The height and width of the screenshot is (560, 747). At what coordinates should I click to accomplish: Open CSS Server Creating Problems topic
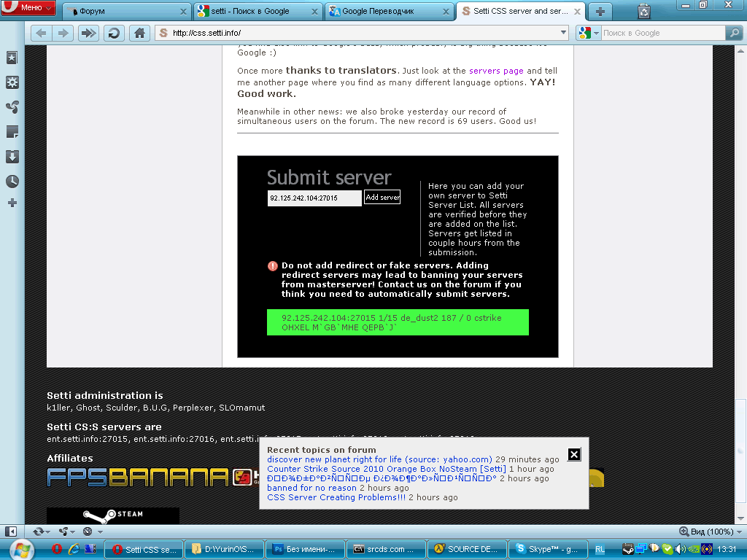coord(336,497)
